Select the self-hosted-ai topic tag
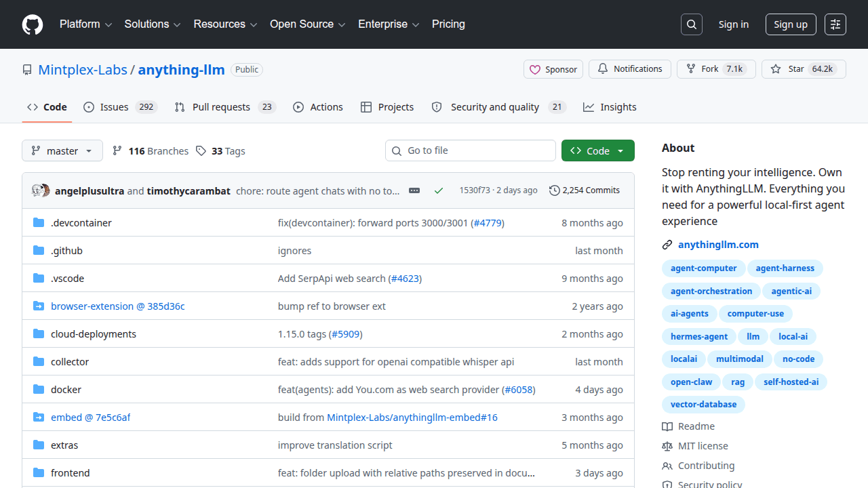This screenshot has width=868, height=488. [x=791, y=382]
